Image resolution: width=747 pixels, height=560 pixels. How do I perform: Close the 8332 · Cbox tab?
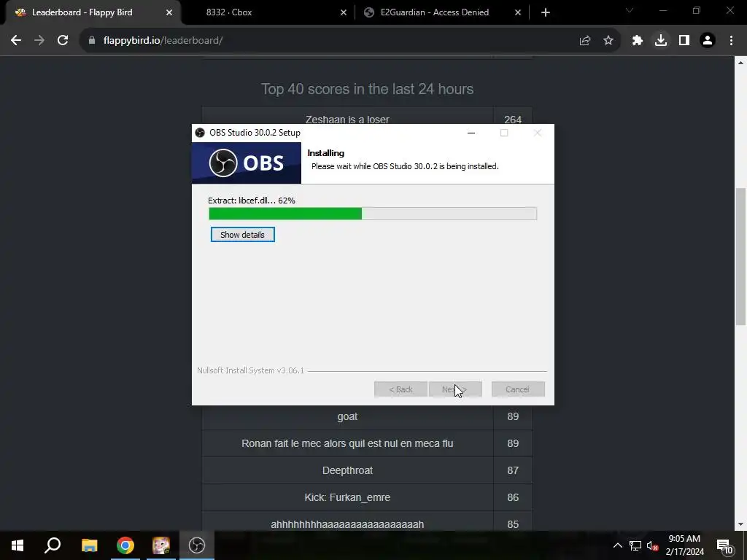(344, 12)
